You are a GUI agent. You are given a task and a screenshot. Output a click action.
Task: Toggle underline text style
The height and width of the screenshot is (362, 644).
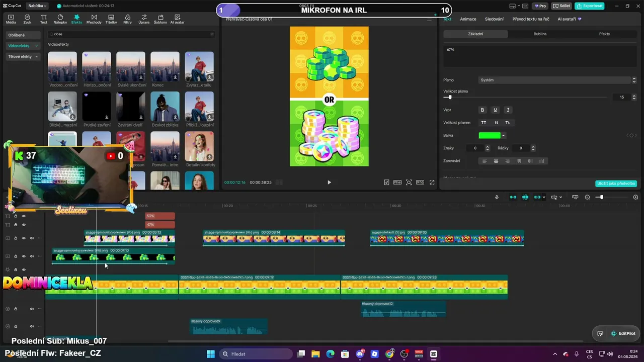pos(495,110)
